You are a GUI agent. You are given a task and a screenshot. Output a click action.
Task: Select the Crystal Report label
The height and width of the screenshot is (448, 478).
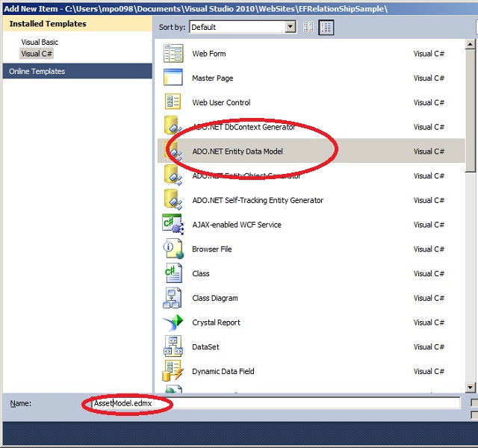pos(216,323)
